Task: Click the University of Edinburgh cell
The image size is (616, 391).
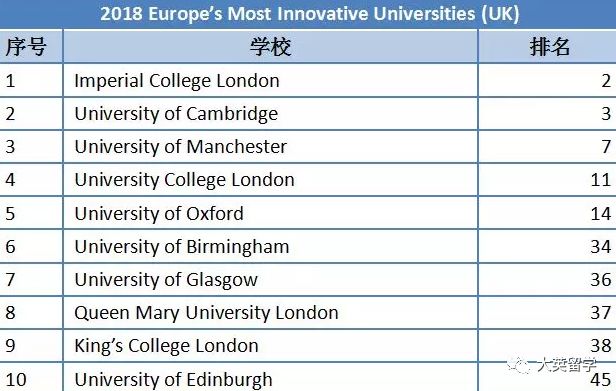Action: pos(270,377)
